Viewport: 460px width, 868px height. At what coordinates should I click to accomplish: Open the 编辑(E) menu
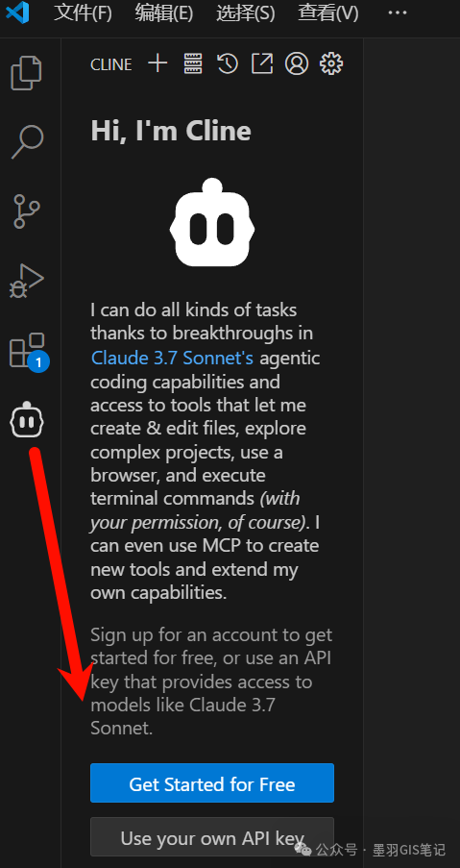[163, 12]
